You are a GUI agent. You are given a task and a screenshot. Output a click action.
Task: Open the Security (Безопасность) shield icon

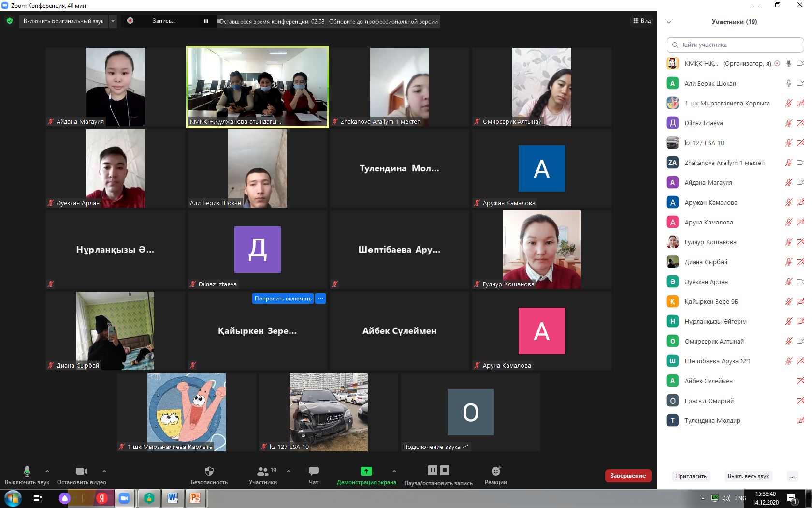pos(209,471)
